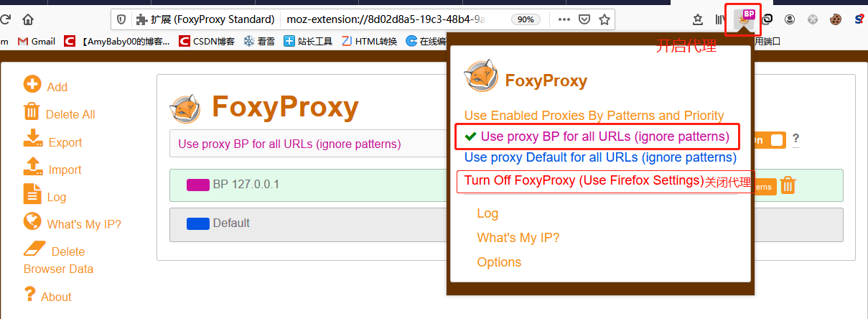Click the Default proxy row text
Image resolution: width=868 pixels, height=319 pixels.
[231, 223]
